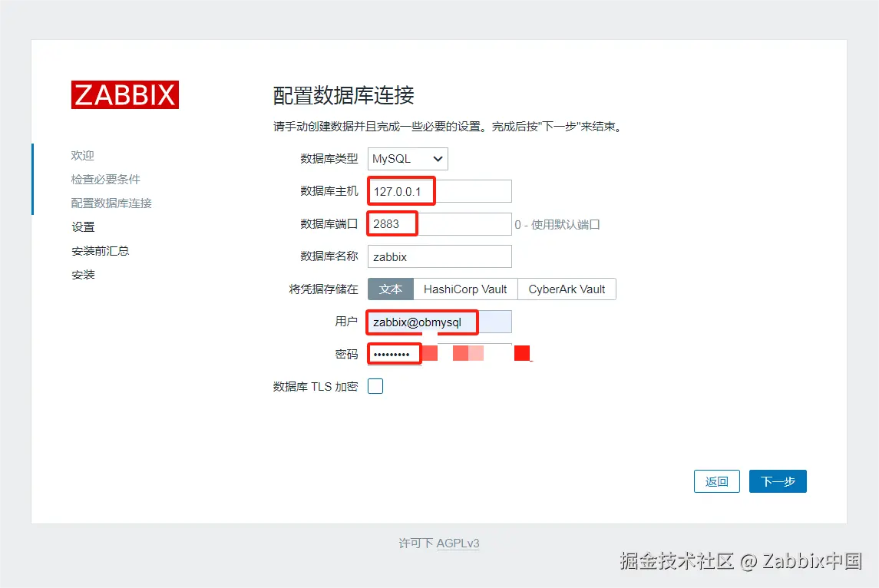This screenshot has height=588, width=879.
Task: Select 设置 step in sidebar
Action: point(83,227)
